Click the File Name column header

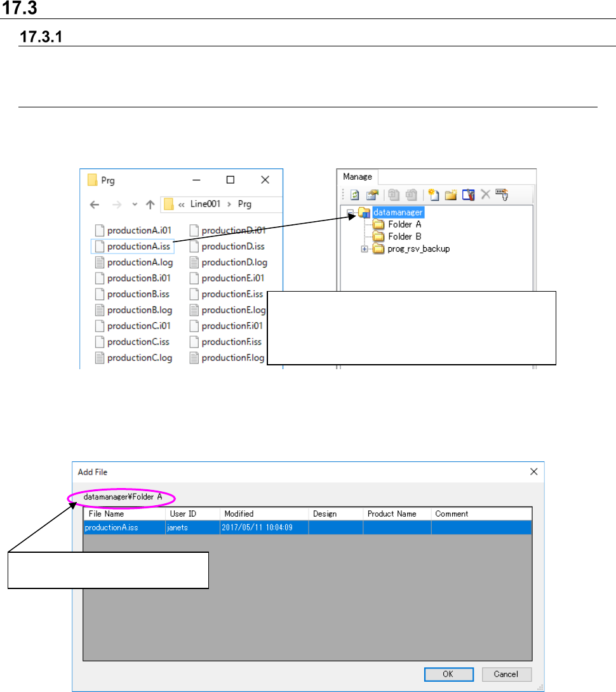(x=124, y=513)
